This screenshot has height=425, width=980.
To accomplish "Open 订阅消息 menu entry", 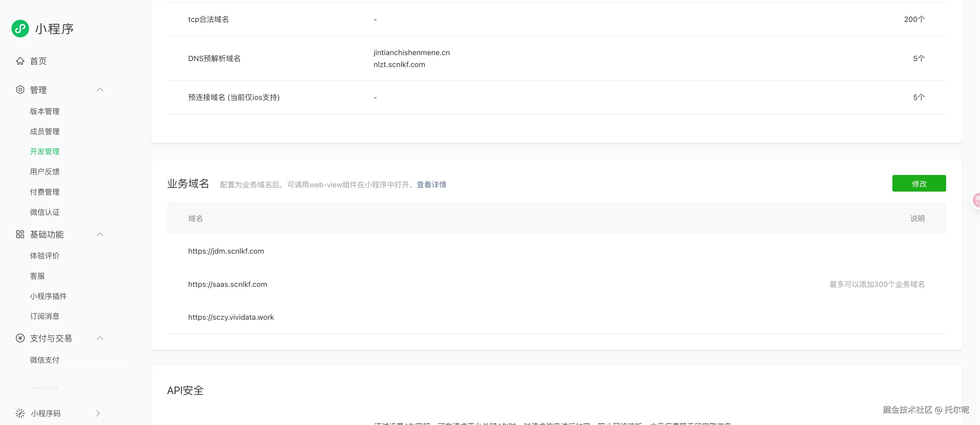I will (44, 316).
